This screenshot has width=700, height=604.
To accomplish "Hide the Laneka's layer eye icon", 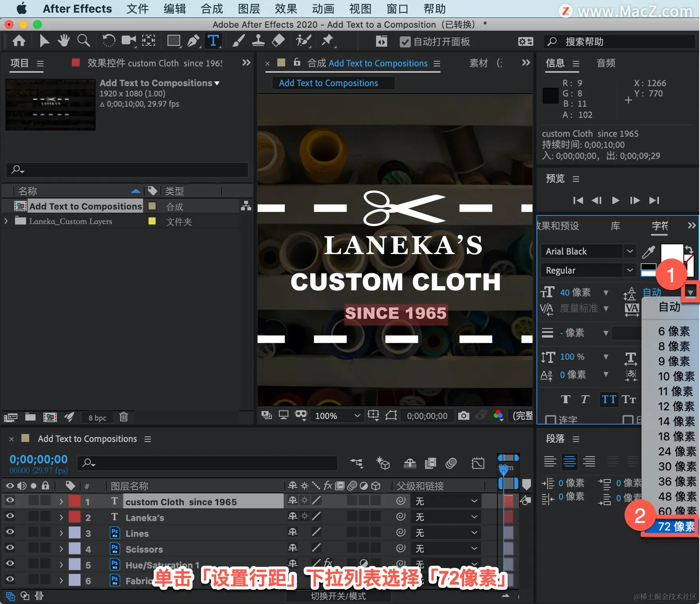I will (x=10, y=516).
